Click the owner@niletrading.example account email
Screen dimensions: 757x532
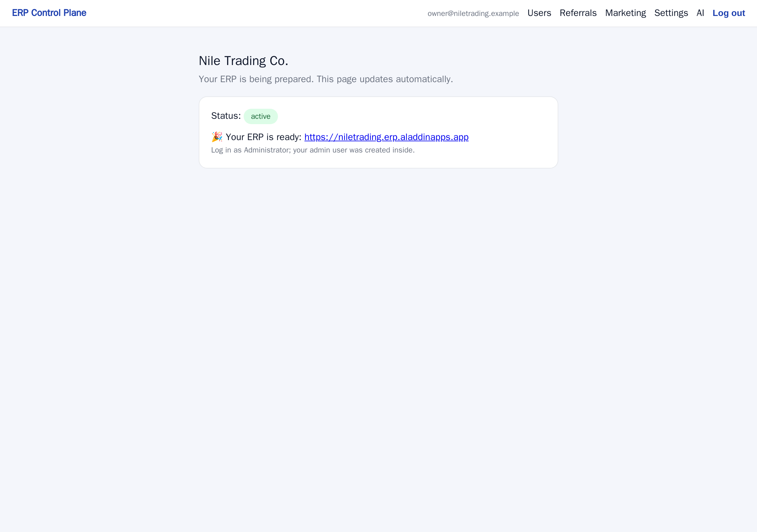click(x=473, y=14)
